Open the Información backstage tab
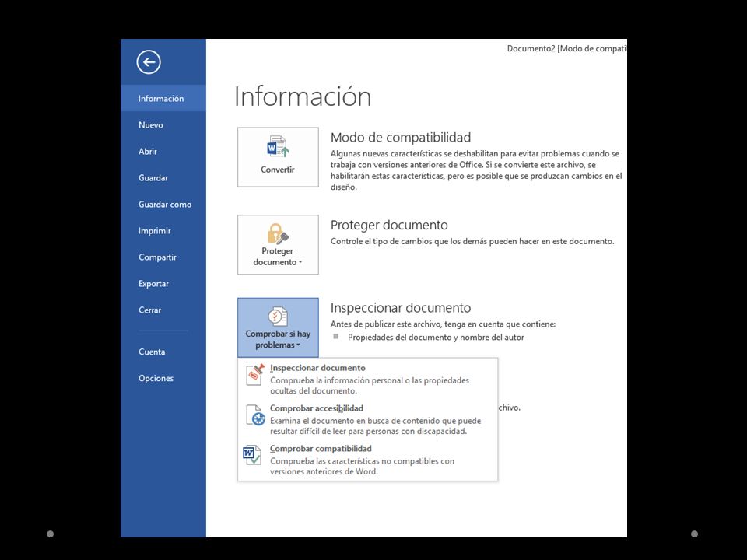 click(163, 99)
